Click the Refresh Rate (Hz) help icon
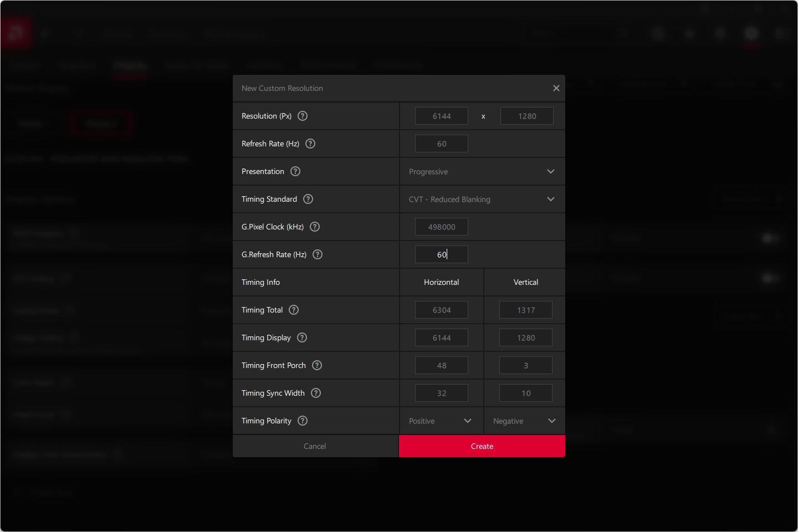This screenshot has width=798, height=532. tap(310, 144)
